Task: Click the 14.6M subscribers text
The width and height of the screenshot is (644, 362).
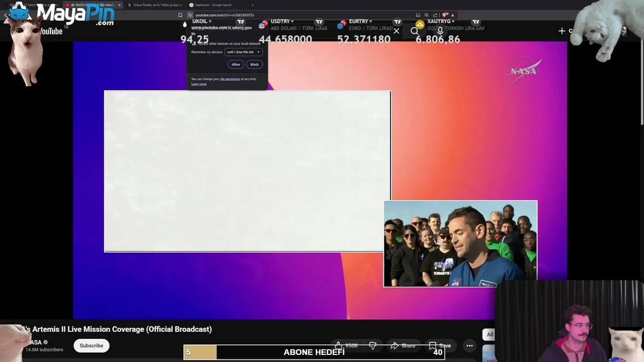Action: click(44, 349)
